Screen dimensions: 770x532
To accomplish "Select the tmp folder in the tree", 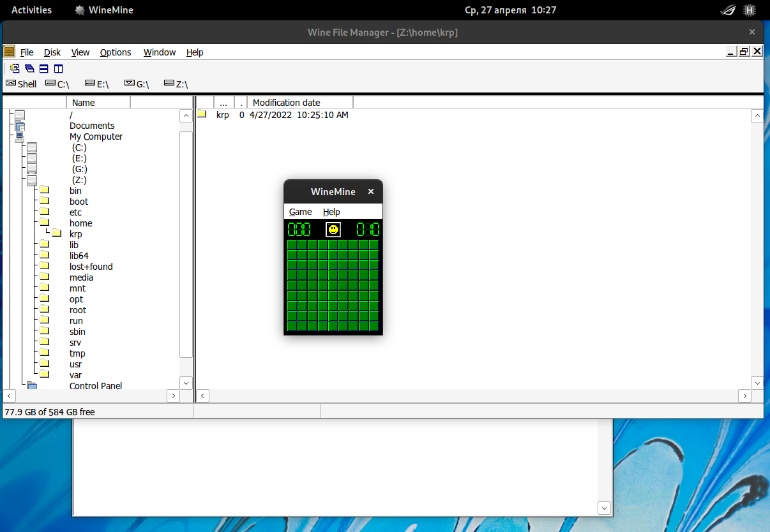I will pyautogui.click(x=77, y=353).
